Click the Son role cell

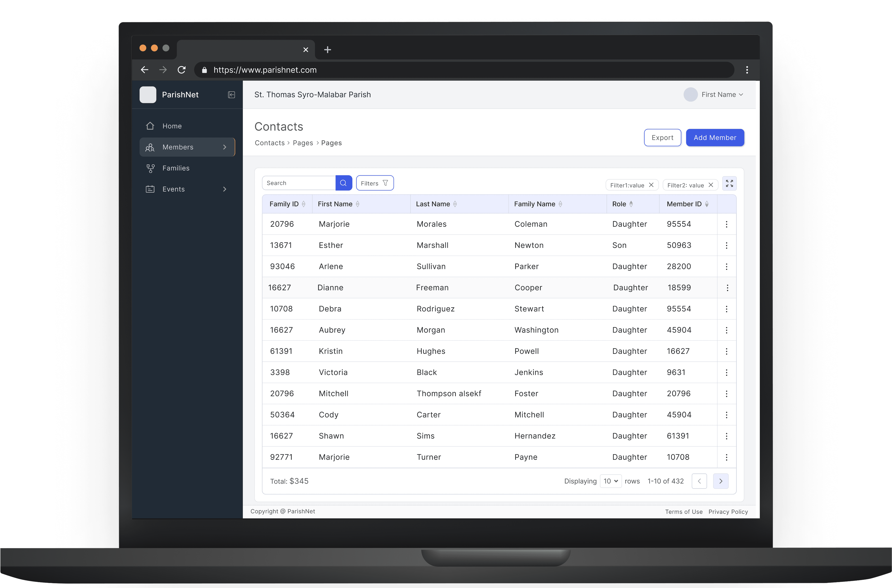coord(619,245)
